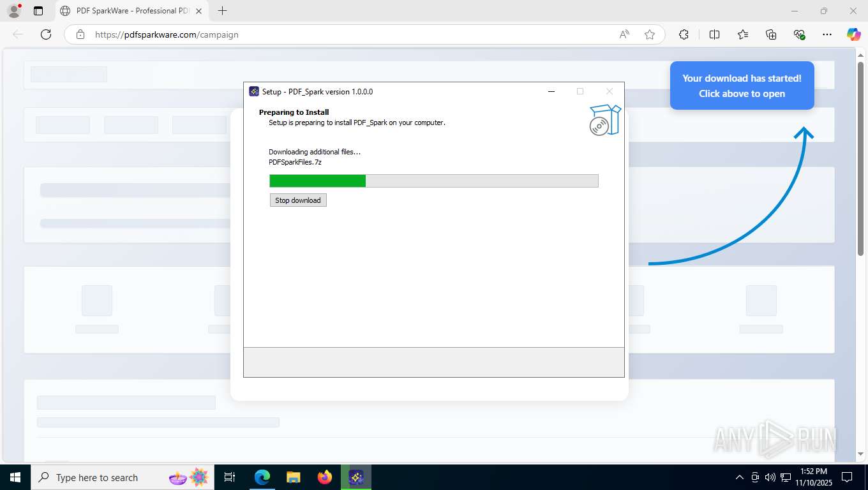Open Windows notification center
This screenshot has height=490, width=868.
pos(847,477)
